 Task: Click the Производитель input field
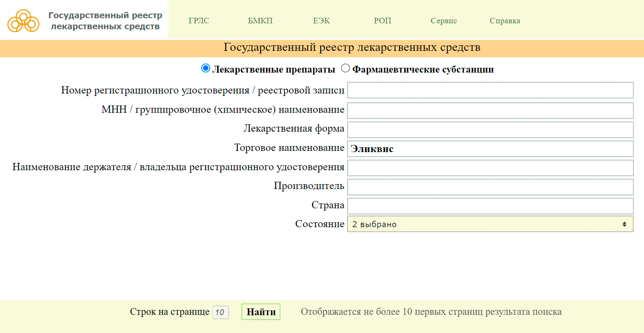point(490,187)
